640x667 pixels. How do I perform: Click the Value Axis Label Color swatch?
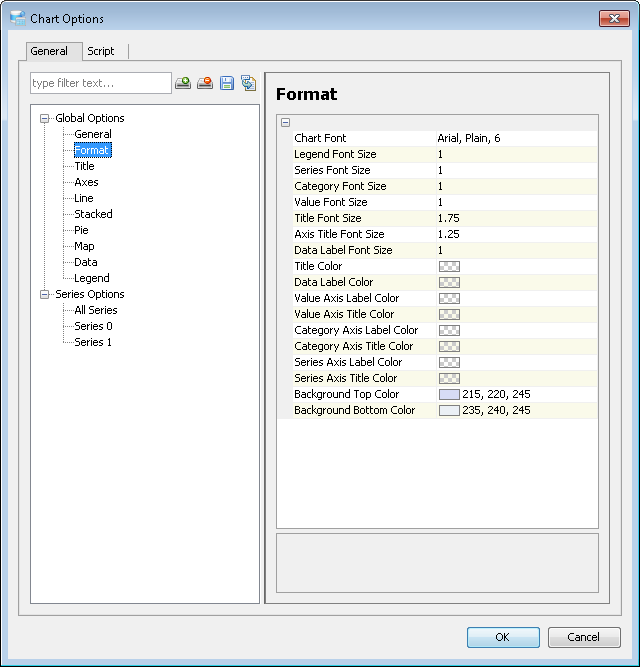click(x=449, y=299)
